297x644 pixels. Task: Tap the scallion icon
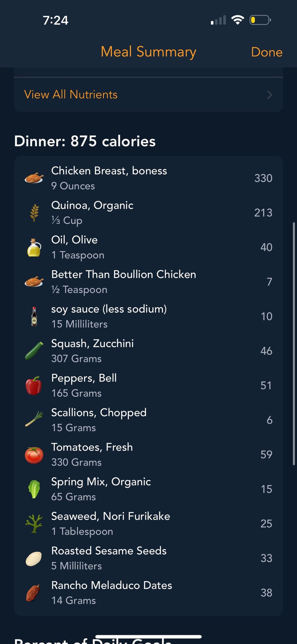tap(34, 420)
